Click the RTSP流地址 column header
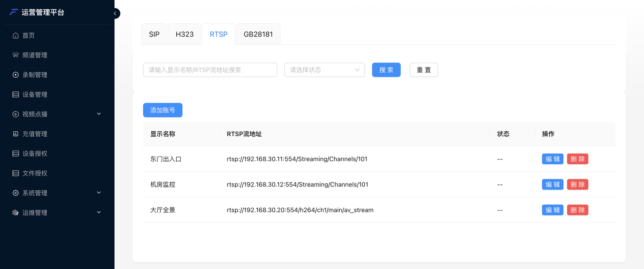The height and width of the screenshot is (269, 644). 244,134
